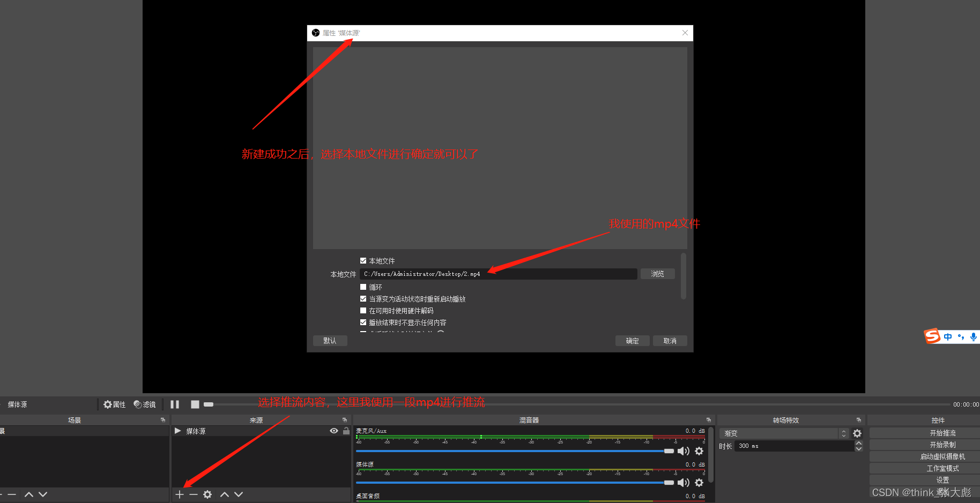Click 浏览 to browse for file
The width and height of the screenshot is (980, 503).
tap(658, 274)
